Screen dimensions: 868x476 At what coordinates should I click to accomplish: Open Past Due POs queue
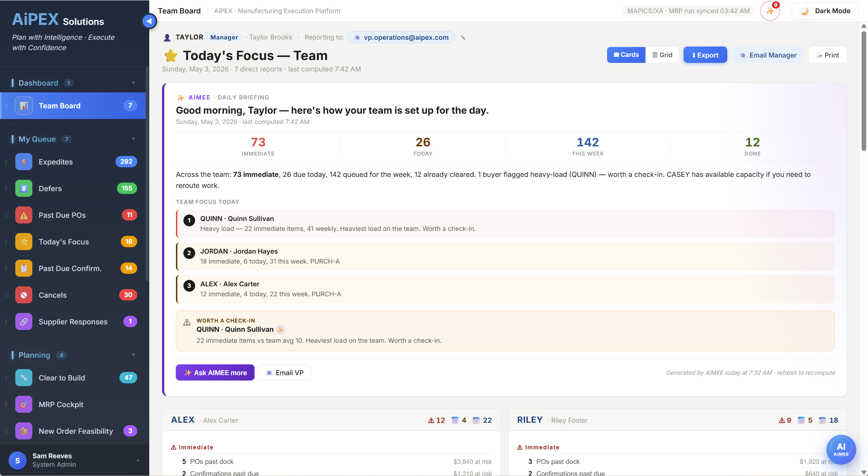[x=73, y=215]
